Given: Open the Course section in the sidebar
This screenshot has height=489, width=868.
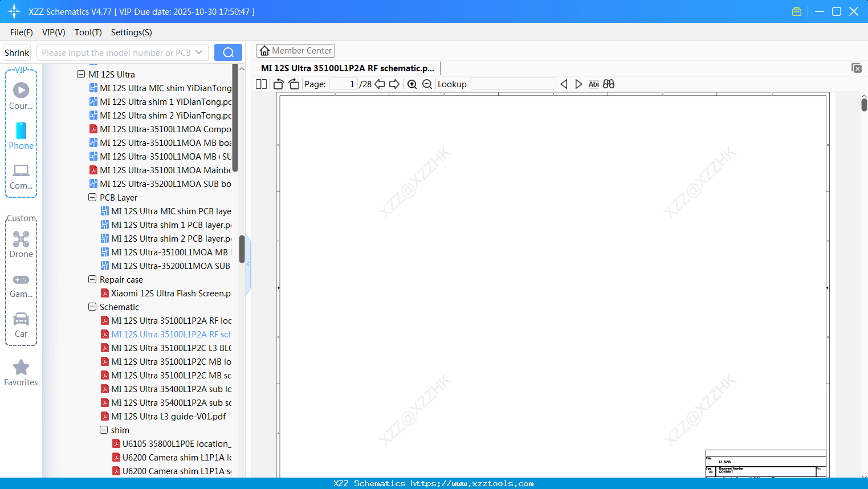Looking at the screenshot, I should tap(21, 96).
